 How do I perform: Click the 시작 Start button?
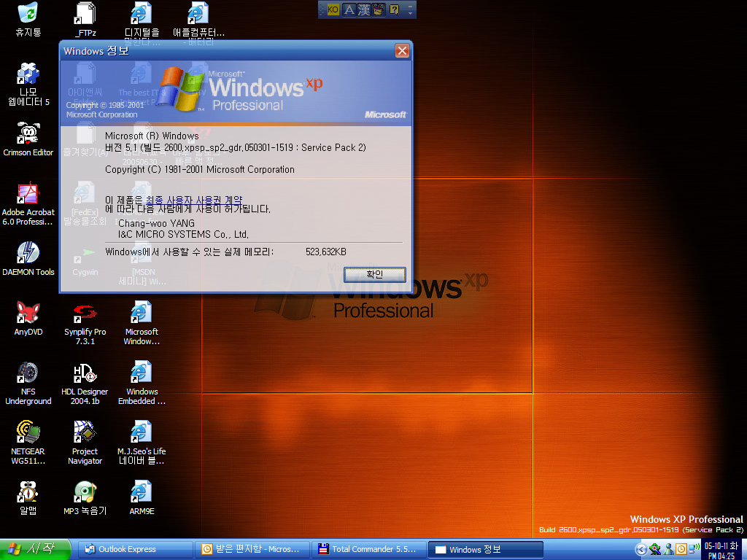pos(36,549)
